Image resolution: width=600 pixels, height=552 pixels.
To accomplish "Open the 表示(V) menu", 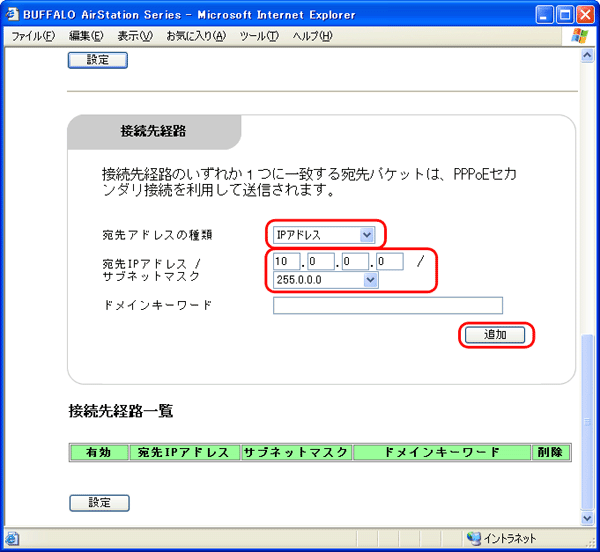I will 135,36.
